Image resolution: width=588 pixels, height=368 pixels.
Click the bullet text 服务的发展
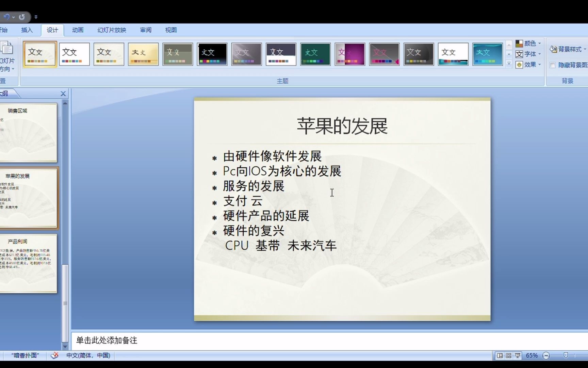(x=254, y=186)
